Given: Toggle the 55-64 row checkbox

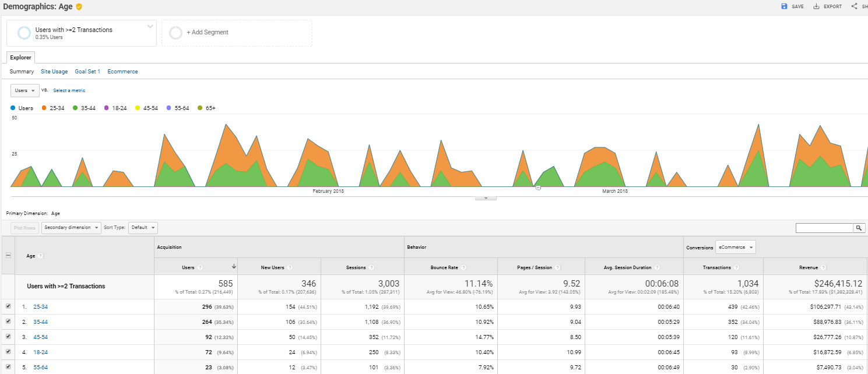Looking at the screenshot, I should pos(8,367).
